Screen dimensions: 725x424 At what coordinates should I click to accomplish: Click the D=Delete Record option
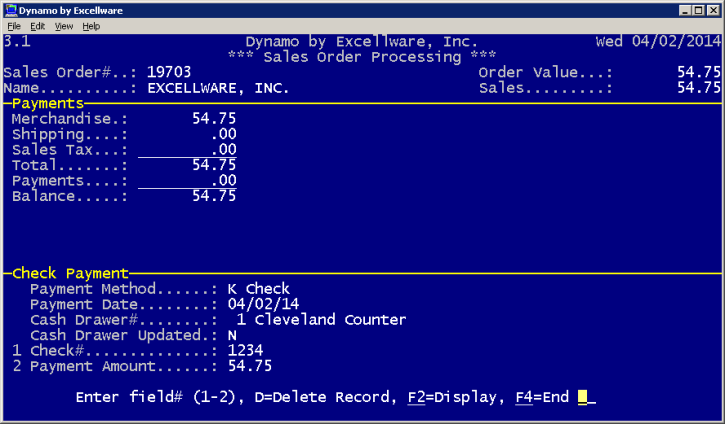click(322, 397)
